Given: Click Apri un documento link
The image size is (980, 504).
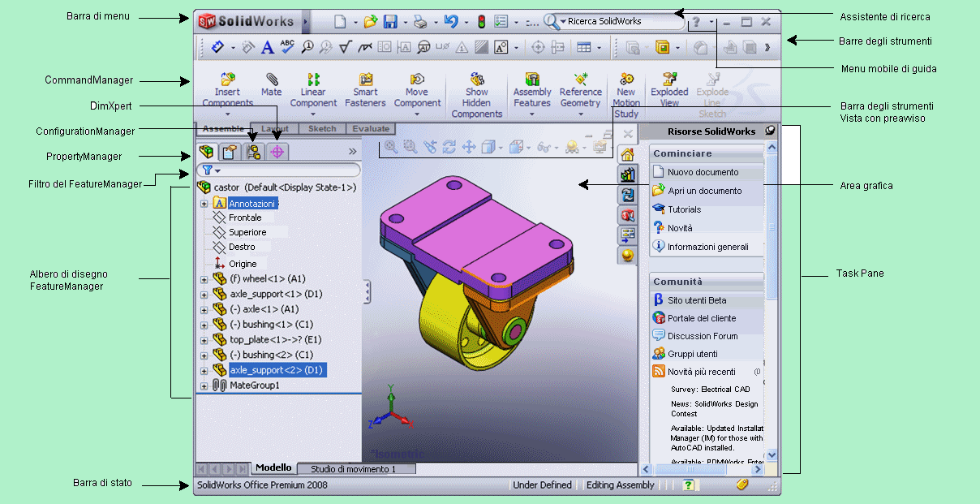Looking at the screenshot, I should (x=704, y=191).
